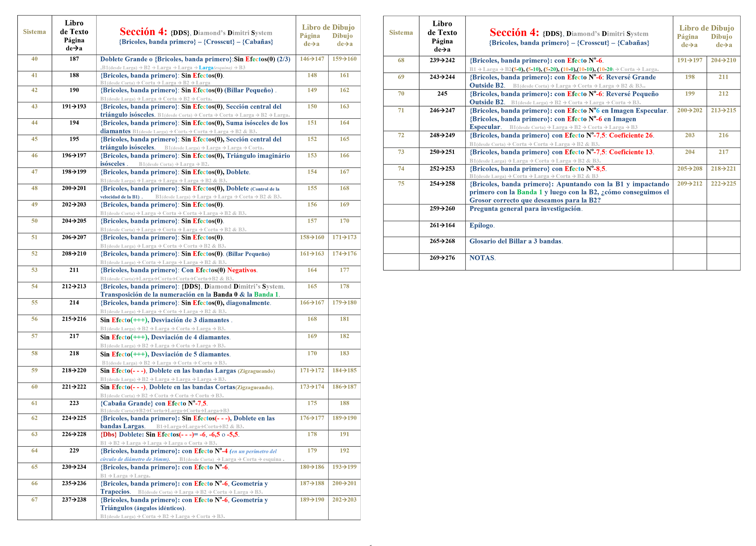Viewport: 756px width, 546px height.
Task: Click the 'Sección 4:' red heading in the left table
Action: [143, 32]
